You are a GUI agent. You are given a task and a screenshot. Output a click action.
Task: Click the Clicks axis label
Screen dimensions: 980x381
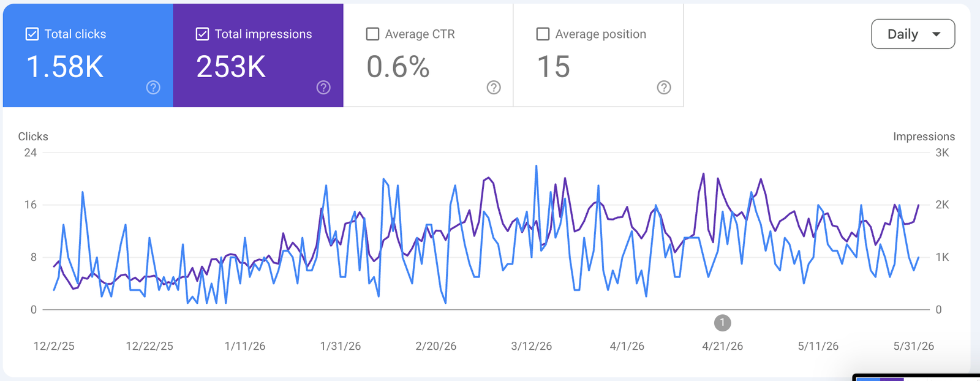(x=33, y=137)
